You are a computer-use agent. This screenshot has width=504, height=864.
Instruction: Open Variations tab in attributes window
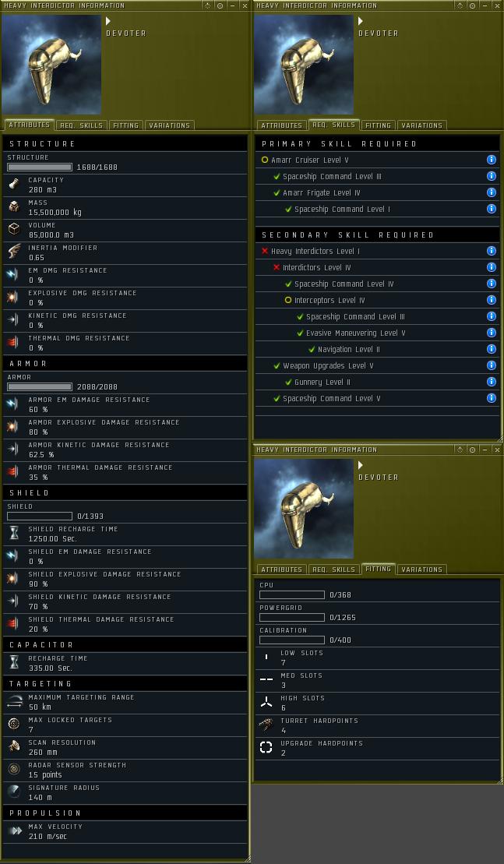[170, 125]
